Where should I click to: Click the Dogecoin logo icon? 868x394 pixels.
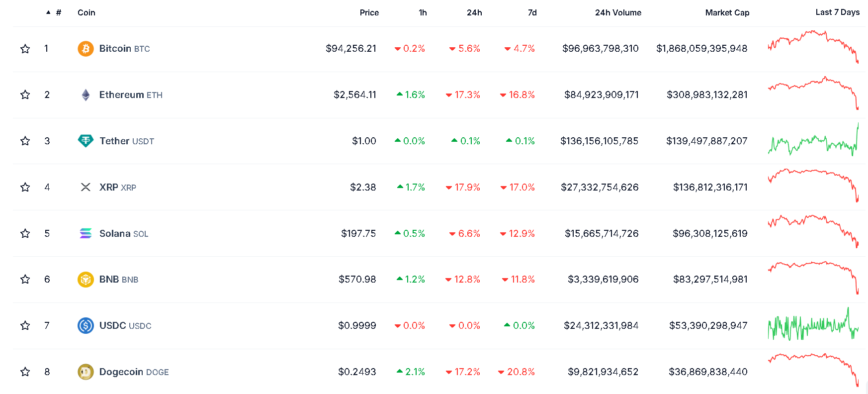click(86, 372)
